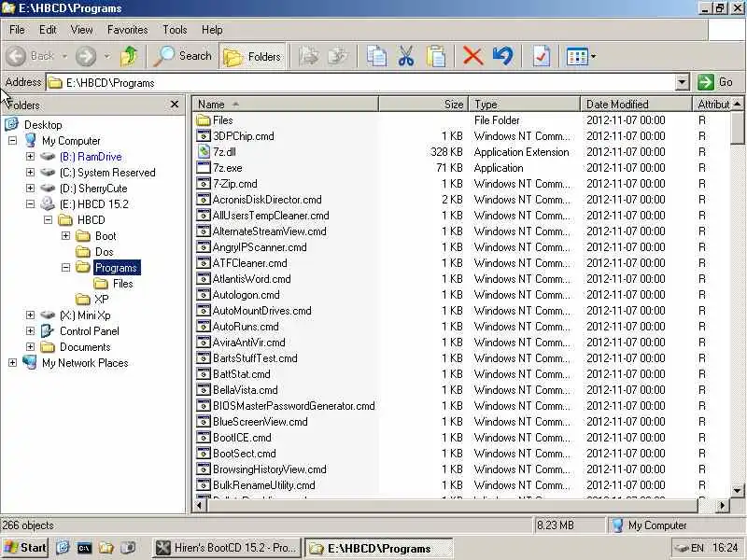
Task: Open the Forward history dropdown arrow
Action: (106, 56)
